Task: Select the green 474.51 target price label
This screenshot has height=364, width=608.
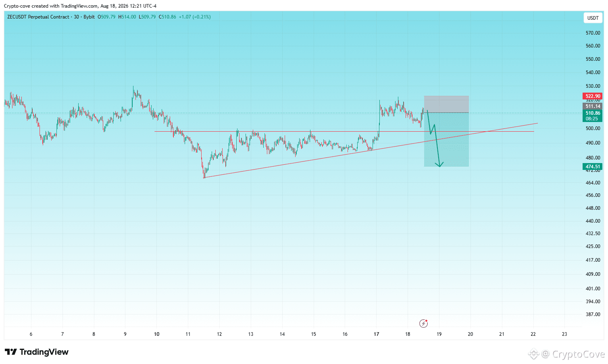Action: (x=593, y=167)
